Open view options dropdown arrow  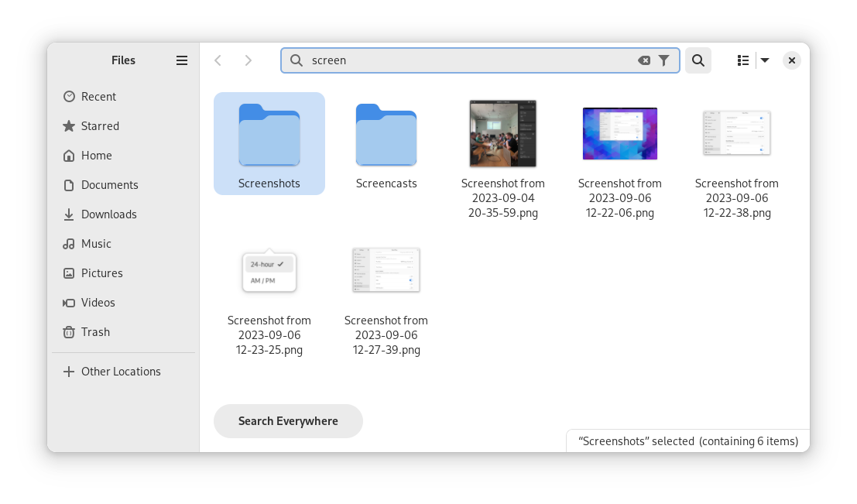[x=765, y=60]
